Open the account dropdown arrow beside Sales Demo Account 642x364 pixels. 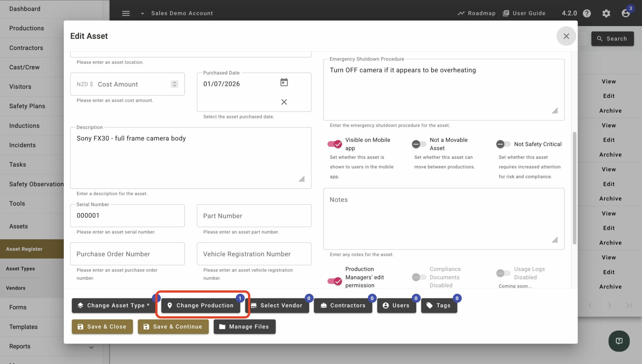click(142, 13)
